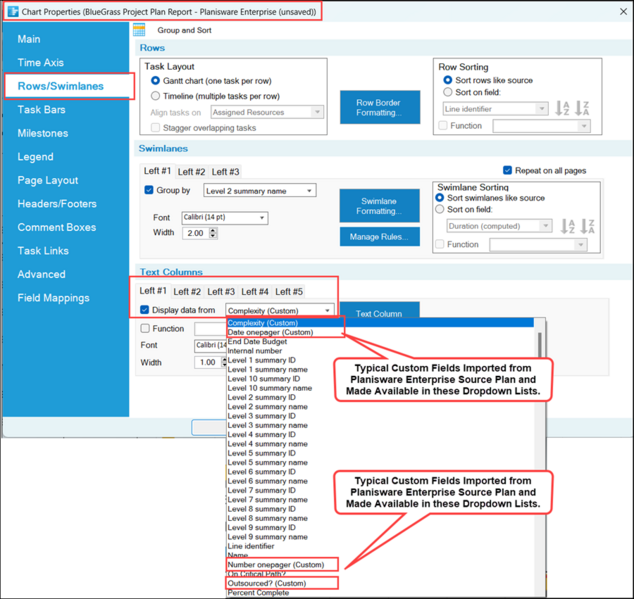Screen dimensions: 634x599
Task: Click the Group and Sort calendar icon
Action: point(139,30)
